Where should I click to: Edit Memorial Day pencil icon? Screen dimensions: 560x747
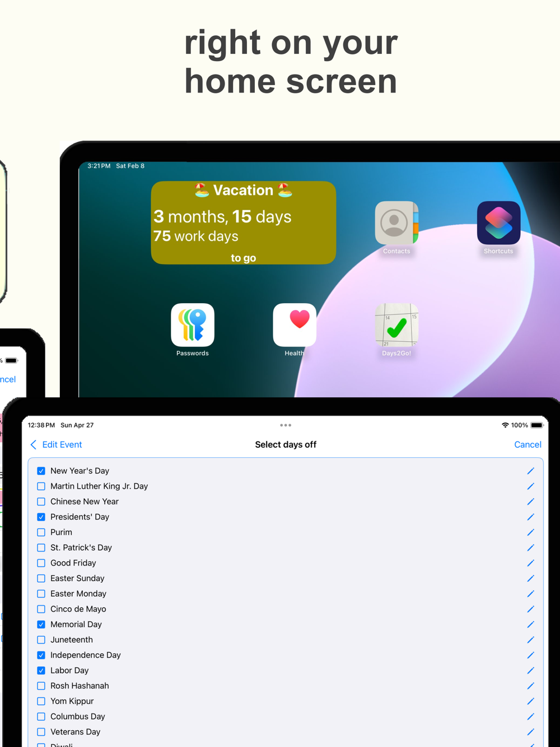tap(530, 624)
